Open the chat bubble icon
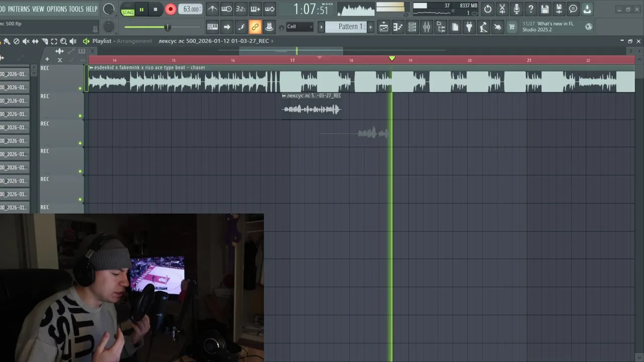This screenshot has height=362, width=644. (x=573, y=9)
